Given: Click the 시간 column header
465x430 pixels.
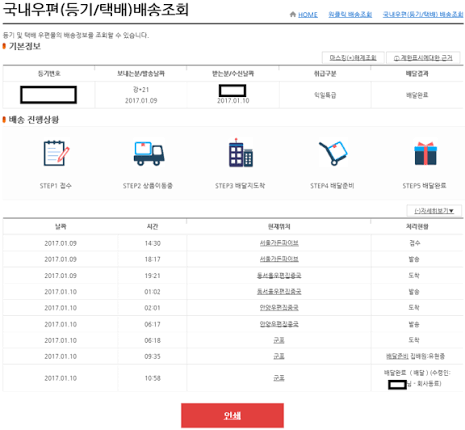Looking at the screenshot, I should pyautogui.click(x=152, y=227).
